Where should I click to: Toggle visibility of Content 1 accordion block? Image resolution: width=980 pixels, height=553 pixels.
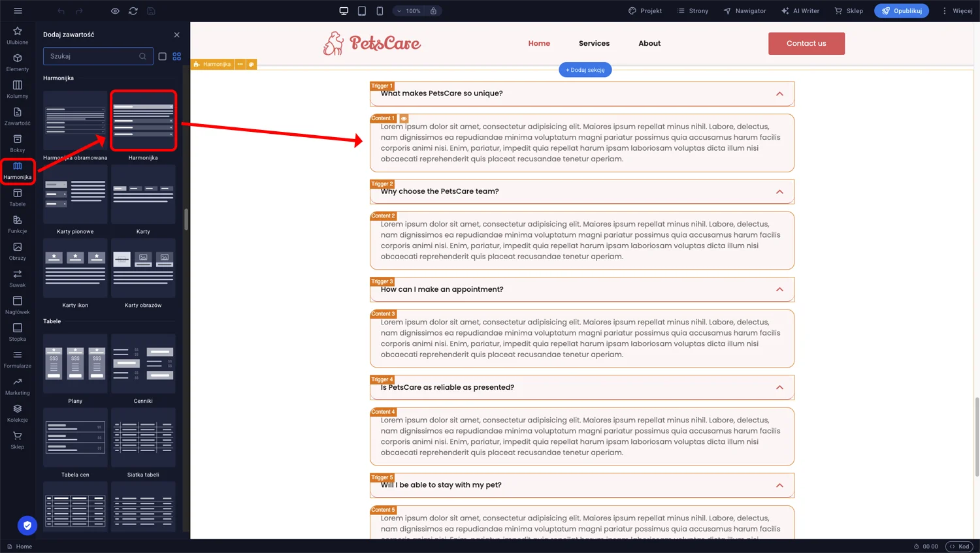click(404, 118)
